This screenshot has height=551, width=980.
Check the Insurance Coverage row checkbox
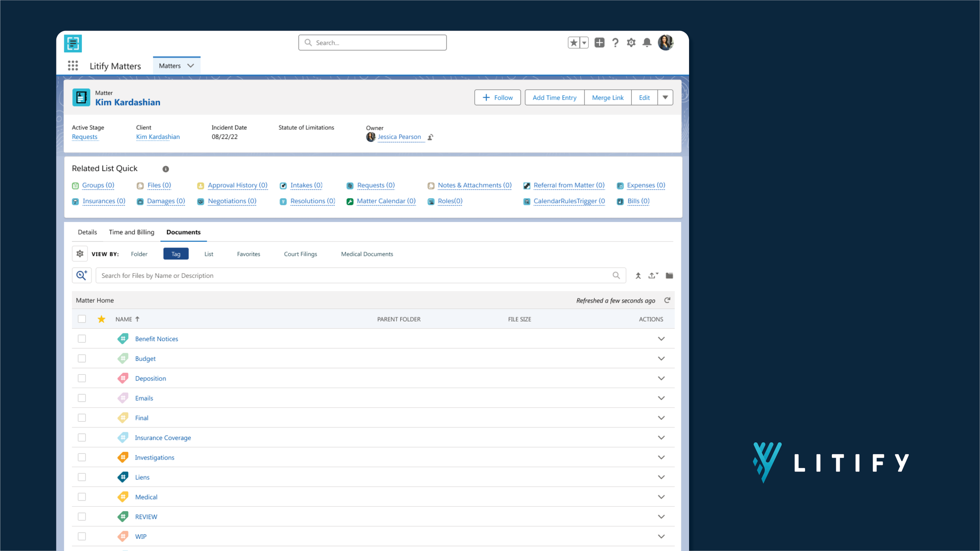[x=82, y=437]
